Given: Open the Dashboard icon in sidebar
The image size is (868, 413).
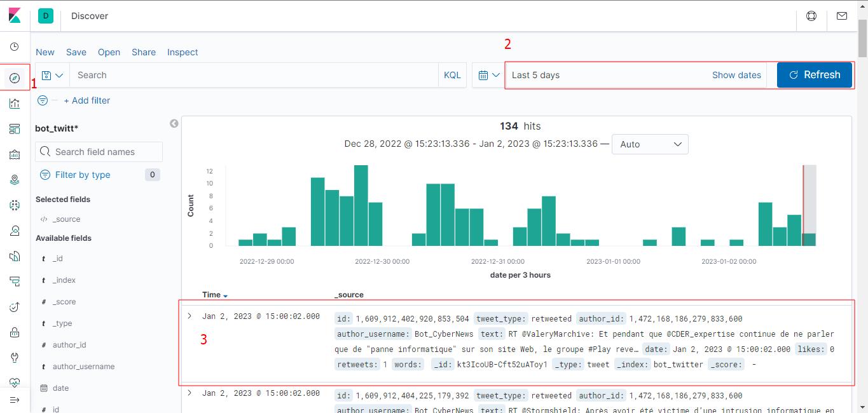Looking at the screenshot, I should pyautogui.click(x=15, y=129).
